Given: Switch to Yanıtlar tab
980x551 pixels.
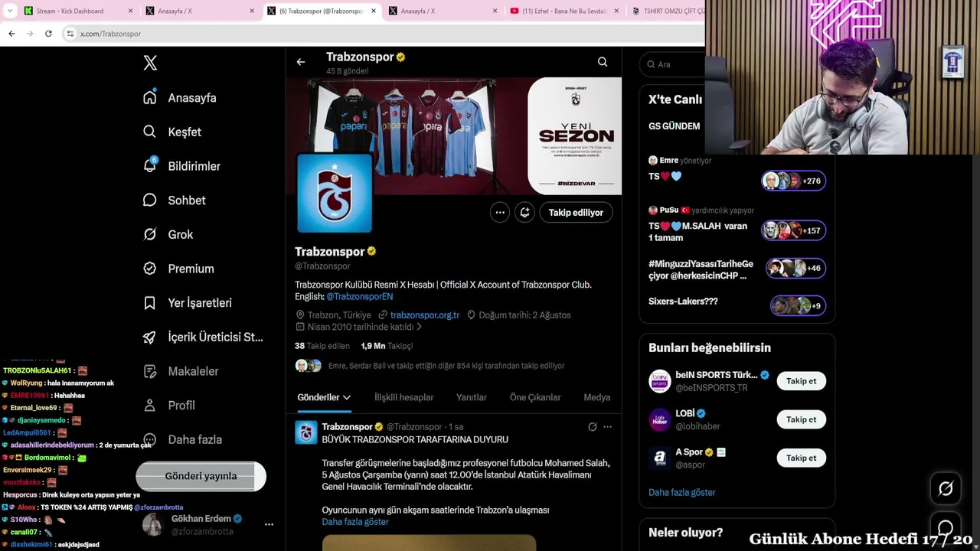Looking at the screenshot, I should pyautogui.click(x=472, y=397).
